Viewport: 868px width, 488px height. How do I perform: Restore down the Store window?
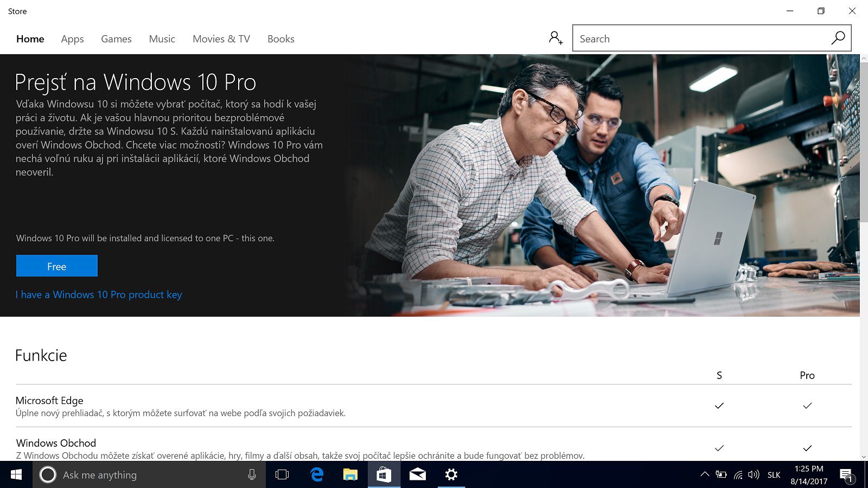tap(821, 11)
